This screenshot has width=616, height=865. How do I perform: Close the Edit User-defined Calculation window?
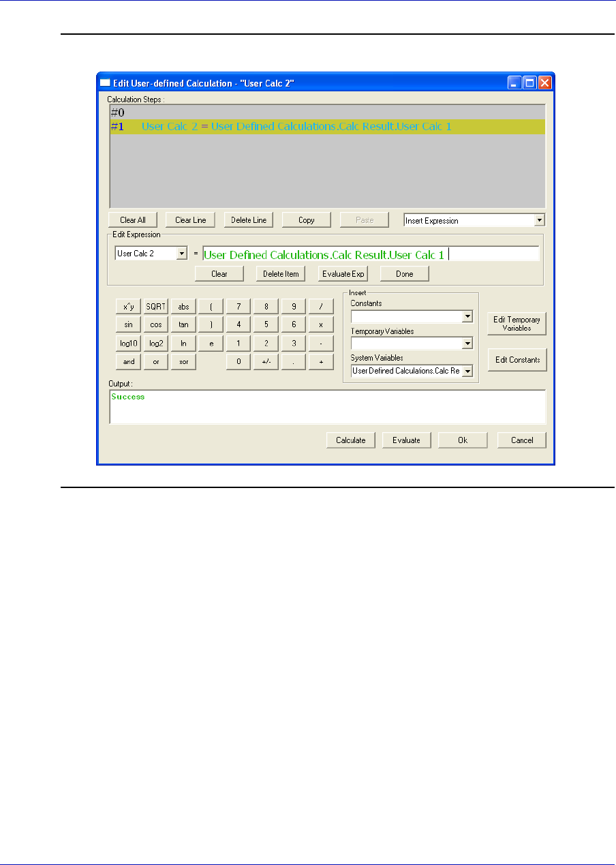pos(544,82)
